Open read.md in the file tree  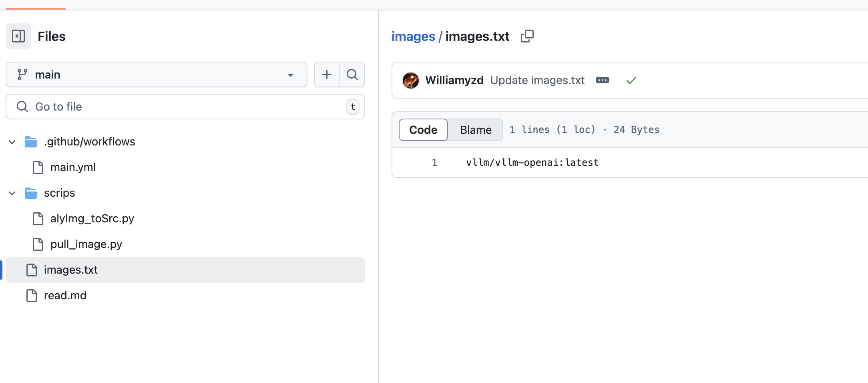65,296
